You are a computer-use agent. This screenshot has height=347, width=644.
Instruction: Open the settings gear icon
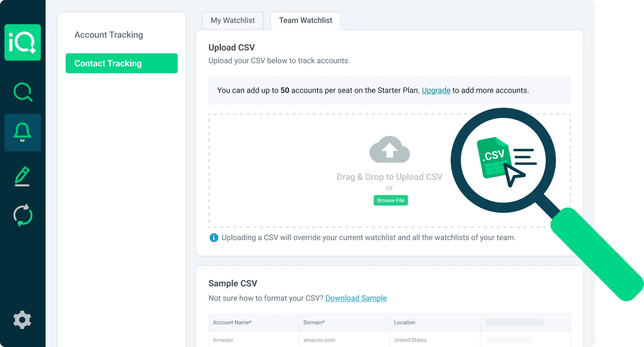(x=22, y=320)
